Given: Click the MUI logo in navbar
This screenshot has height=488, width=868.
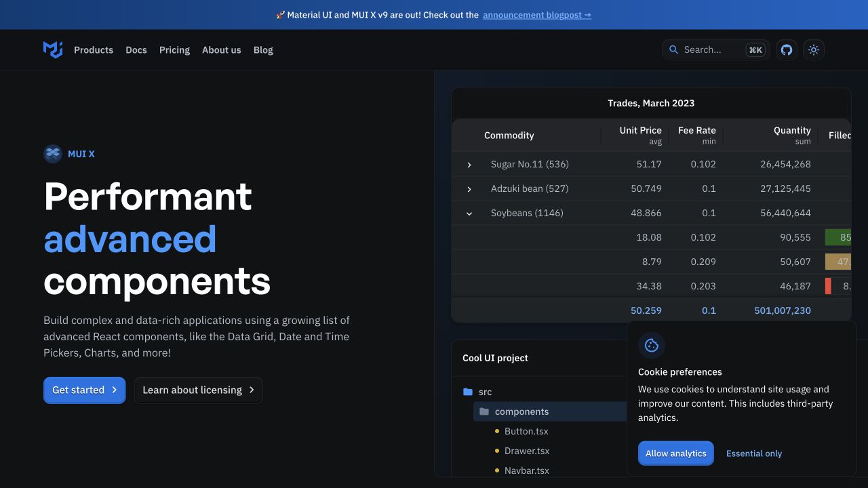Looking at the screenshot, I should (53, 49).
